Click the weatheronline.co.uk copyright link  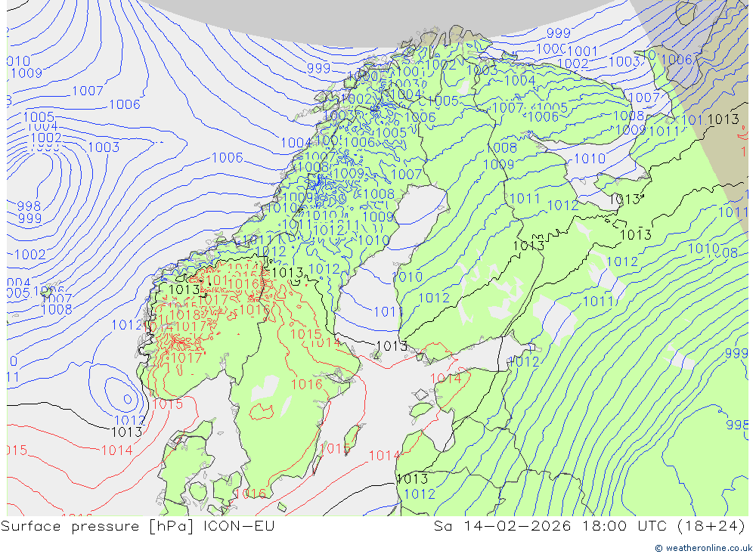tap(703, 548)
